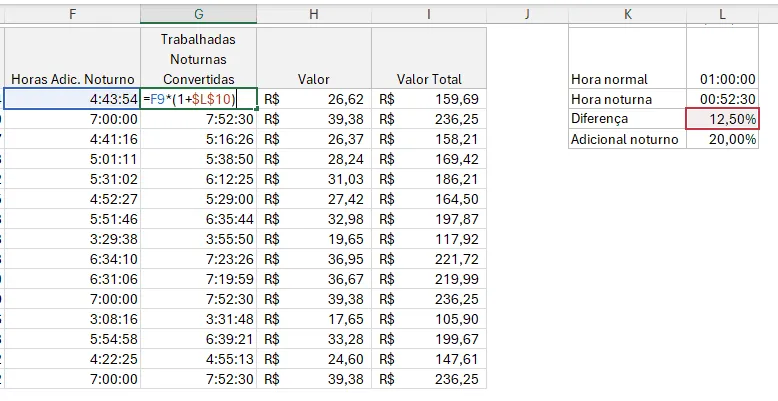Click the Trabalhadas Noturnas Convertidas header cell

tap(198, 58)
